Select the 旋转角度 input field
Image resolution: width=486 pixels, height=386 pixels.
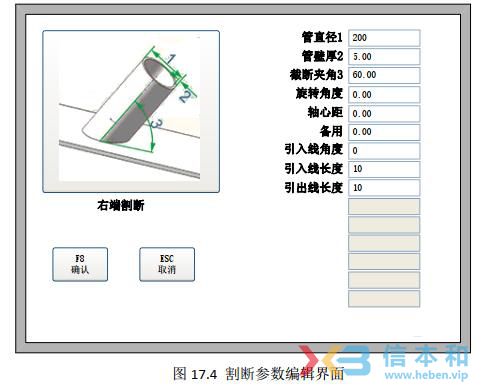point(384,95)
